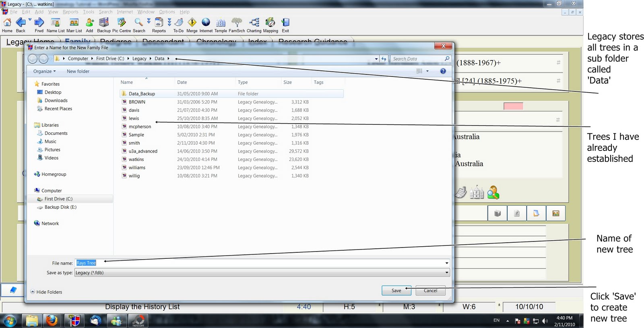The height and width of the screenshot is (328, 644).
Task: Open the Back toolbar dropdown arrow
Action: pyautogui.click(x=30, y=20)
